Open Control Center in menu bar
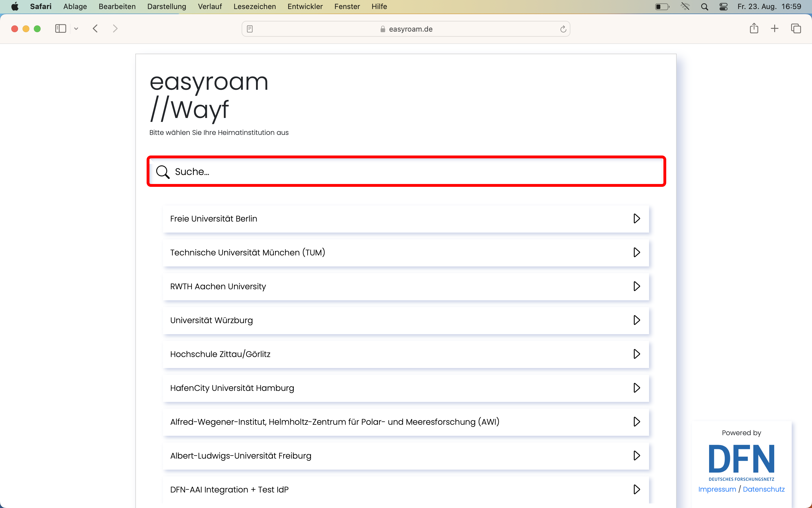The image size is (812, 508). [723, 7]
